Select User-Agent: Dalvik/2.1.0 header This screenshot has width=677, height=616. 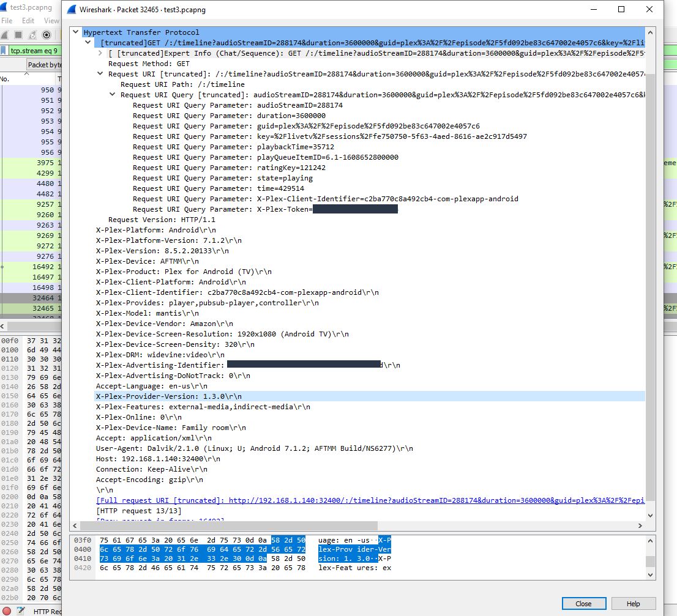[x=254, y=448]
